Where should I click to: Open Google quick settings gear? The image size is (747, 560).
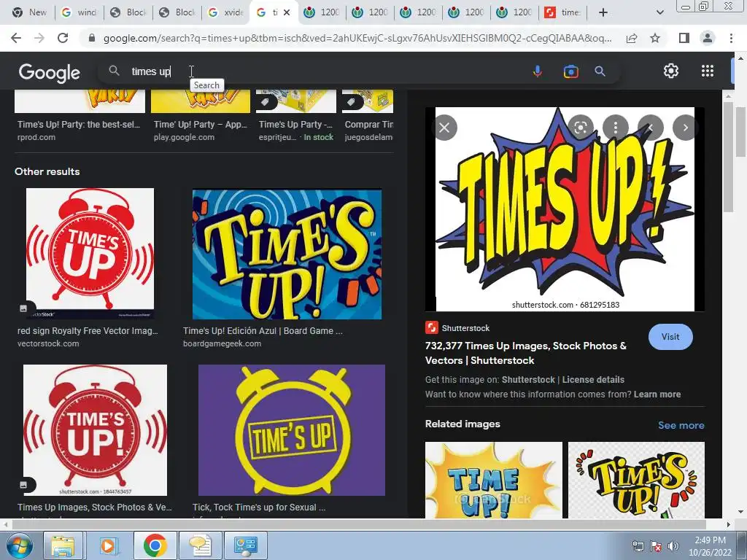point(671,71)
